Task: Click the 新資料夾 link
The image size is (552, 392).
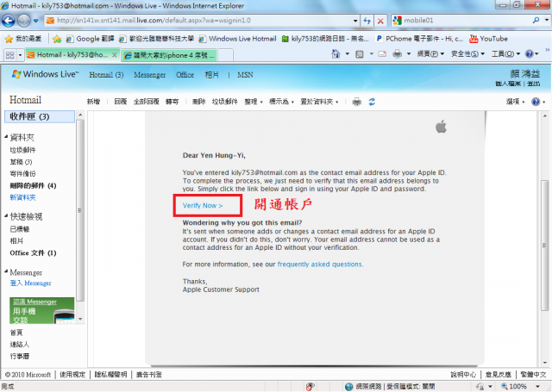Action: pos(23,197)
